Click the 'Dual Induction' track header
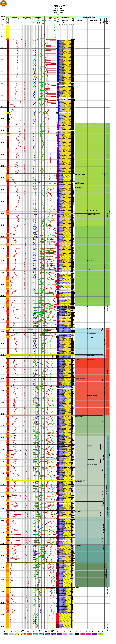The height and width of the screenshot is (644, 116). tap(27, 17)
